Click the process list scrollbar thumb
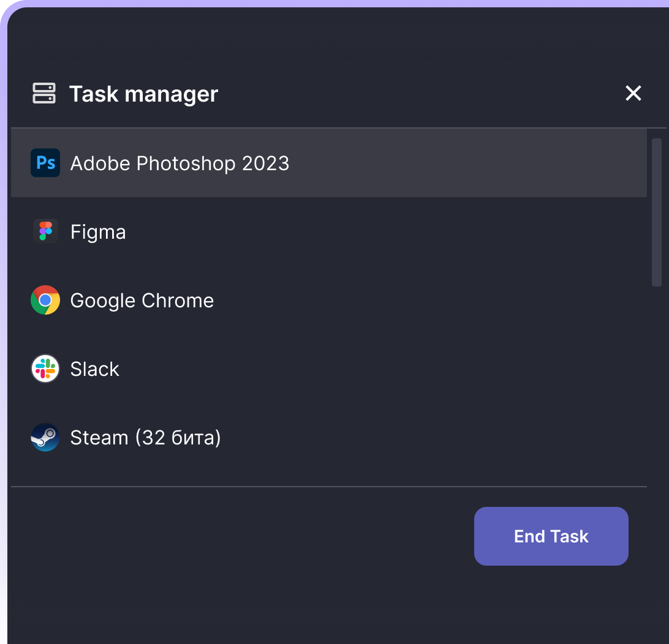 [x=657, y=212]
